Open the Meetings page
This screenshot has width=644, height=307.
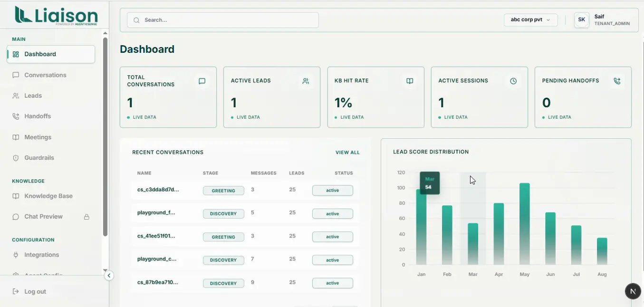pos(51,137)
